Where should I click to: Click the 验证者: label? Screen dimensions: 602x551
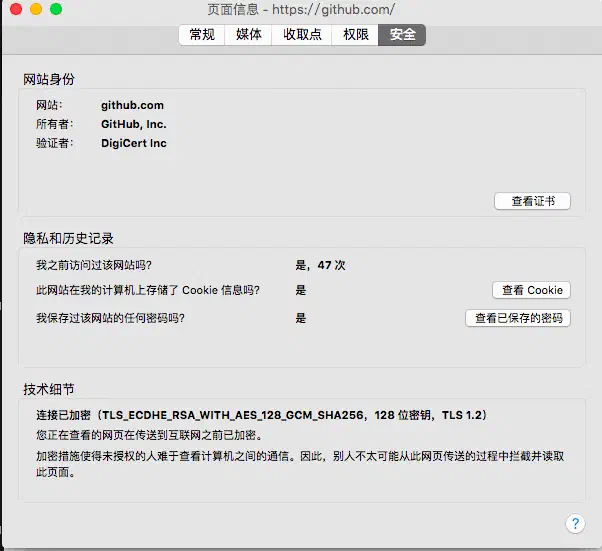point(55,143)
